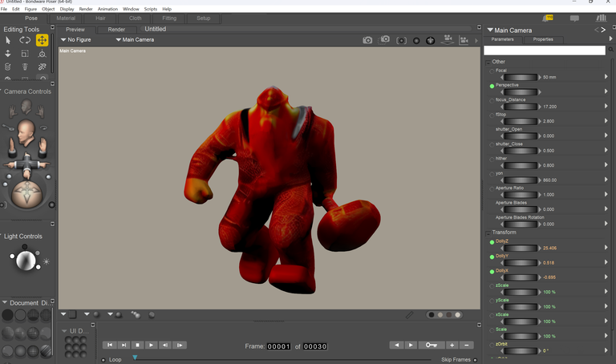Jump to first frame button
This screenshot has width=616, height=364.
tap(110, 345)
